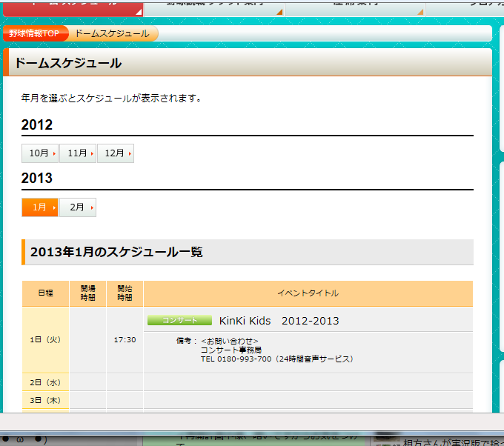This screenshot has height=446, width=504.
Task: Click the 17:30 start time cell
Action: [125, 340]
